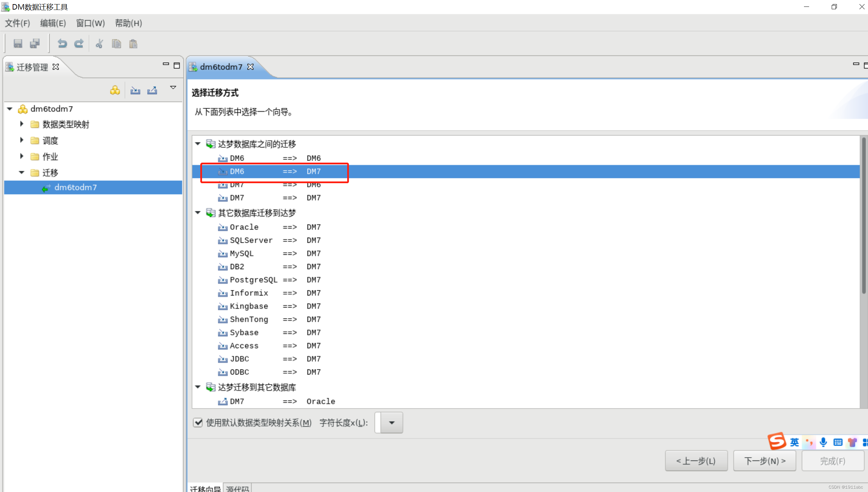
Task: Toggle the default data type mapping checkbox
Action: click(x=198, y=422)
